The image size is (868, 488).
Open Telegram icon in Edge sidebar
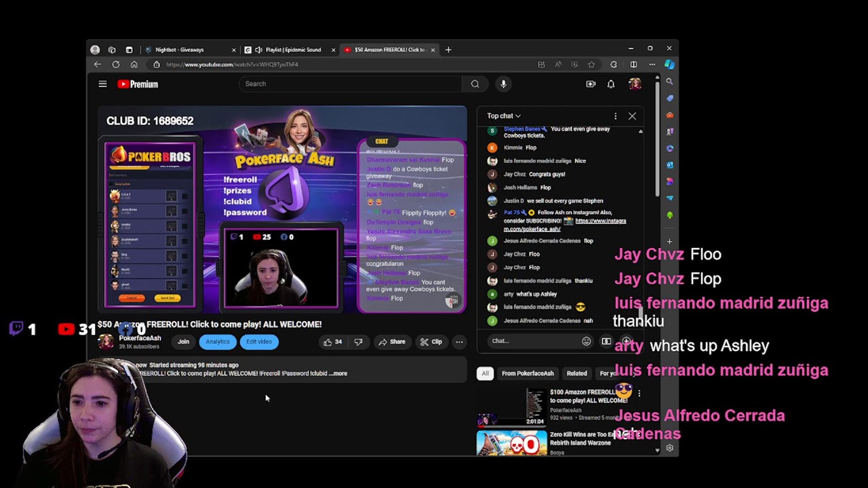(x=669, y=198)
